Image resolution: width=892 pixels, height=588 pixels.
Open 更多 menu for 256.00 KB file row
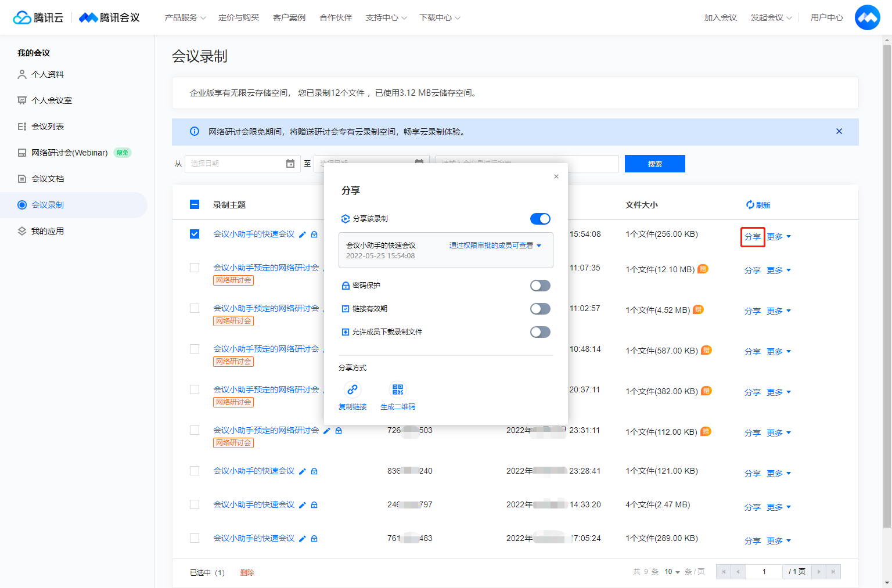click(x=779, y=237)
